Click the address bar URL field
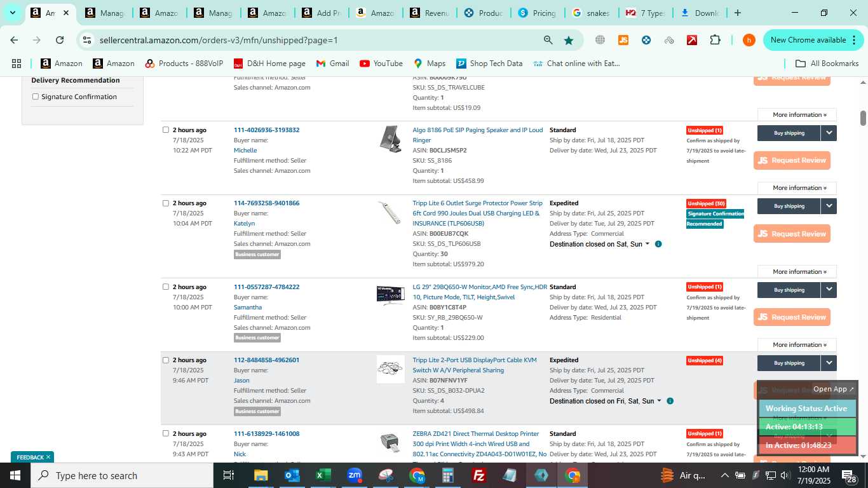This screenshot has width=868, height=488. [x=318, y=40]
